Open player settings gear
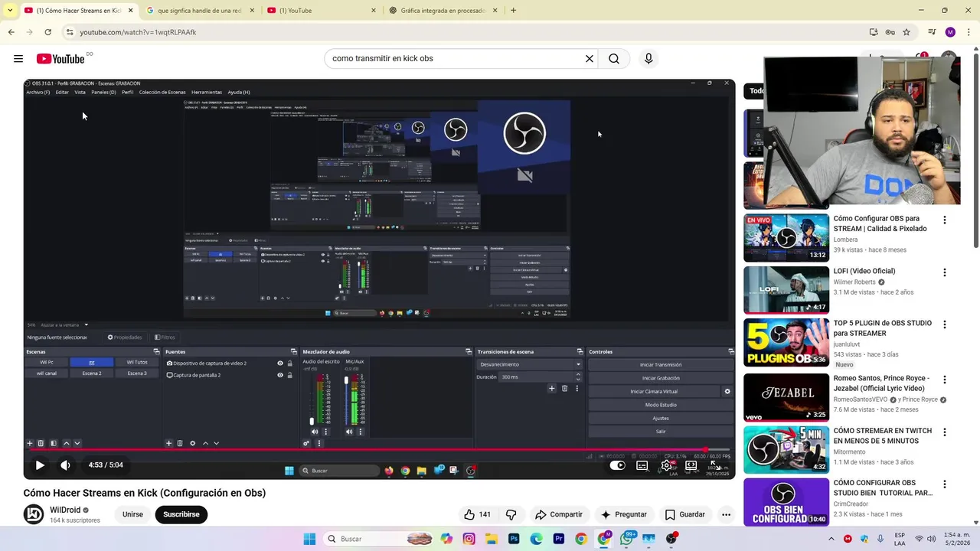The height and width of the screenshot is (551, 980). coord(667,465)
